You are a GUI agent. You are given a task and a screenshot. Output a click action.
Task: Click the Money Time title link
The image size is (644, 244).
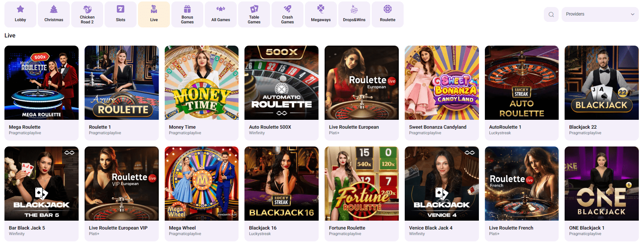point(182,127)
